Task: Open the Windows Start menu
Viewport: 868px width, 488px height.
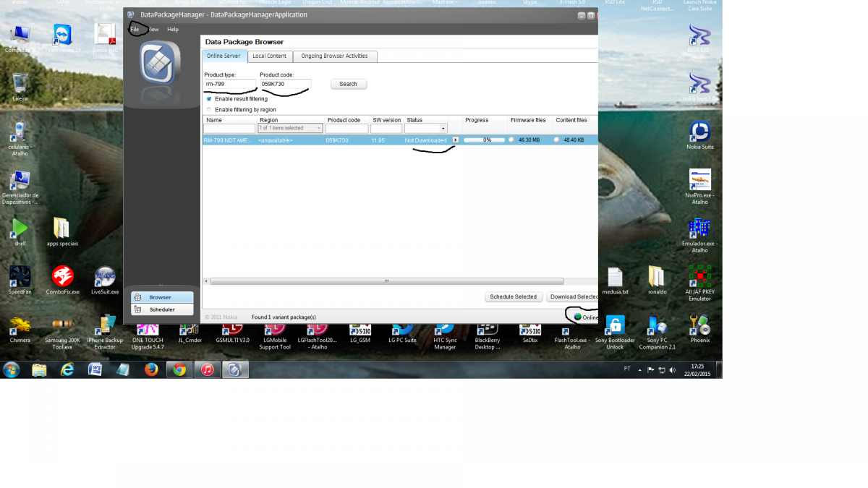Action: (x=12, y=369)
